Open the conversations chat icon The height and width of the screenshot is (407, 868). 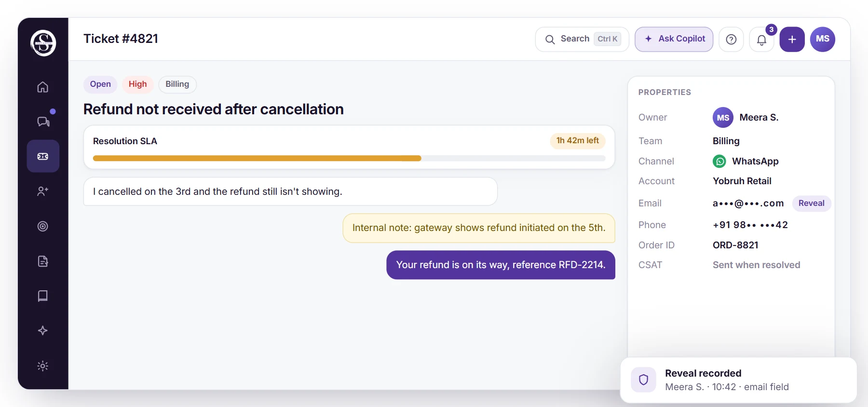point(43,122)
